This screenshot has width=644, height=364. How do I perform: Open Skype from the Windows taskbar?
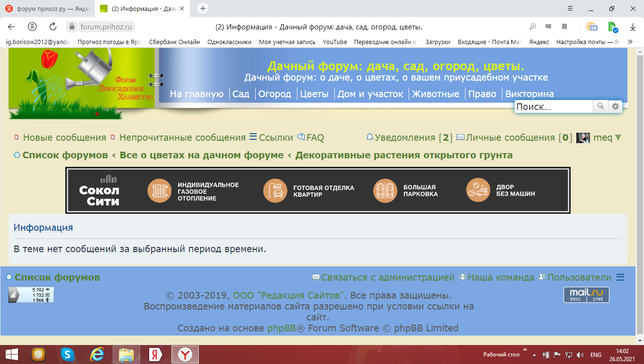click(x=68, y=354)
